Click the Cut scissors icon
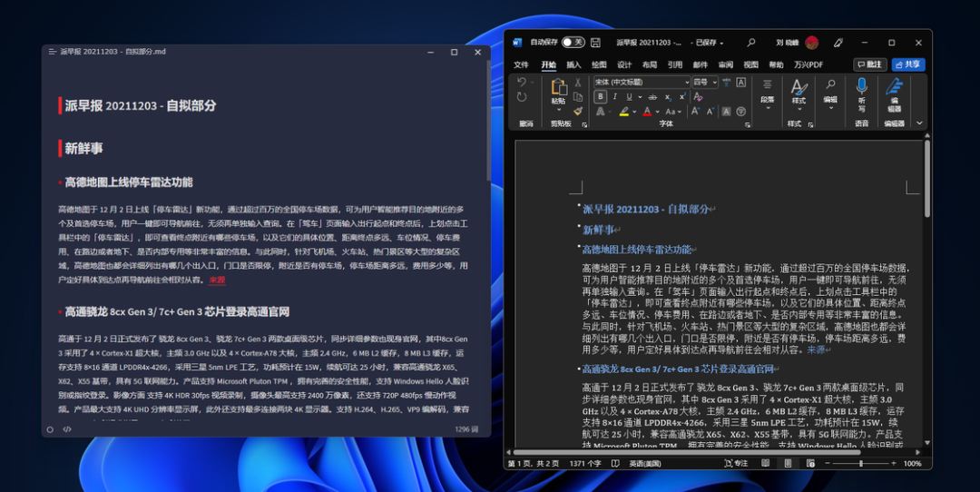980x492 pixels. tap(578, 83)
